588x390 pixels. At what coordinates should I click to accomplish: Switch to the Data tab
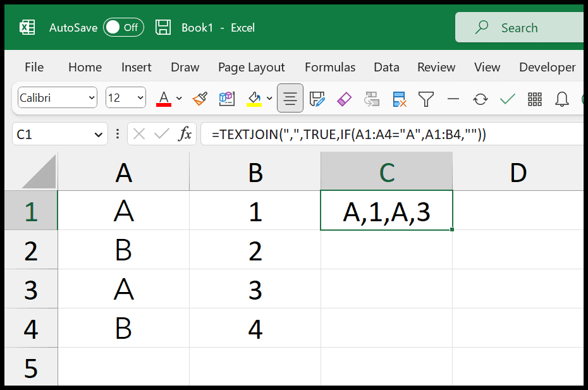386,67
